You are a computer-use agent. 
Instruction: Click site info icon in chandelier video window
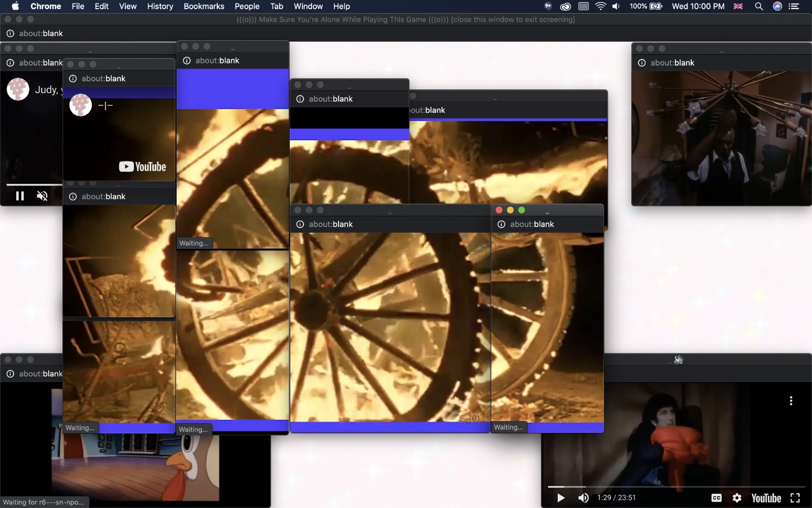(x=641, y=63)
